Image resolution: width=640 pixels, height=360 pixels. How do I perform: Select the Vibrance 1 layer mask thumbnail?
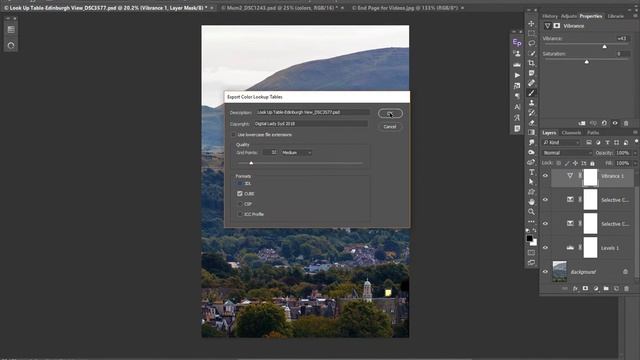coord(590,177)
